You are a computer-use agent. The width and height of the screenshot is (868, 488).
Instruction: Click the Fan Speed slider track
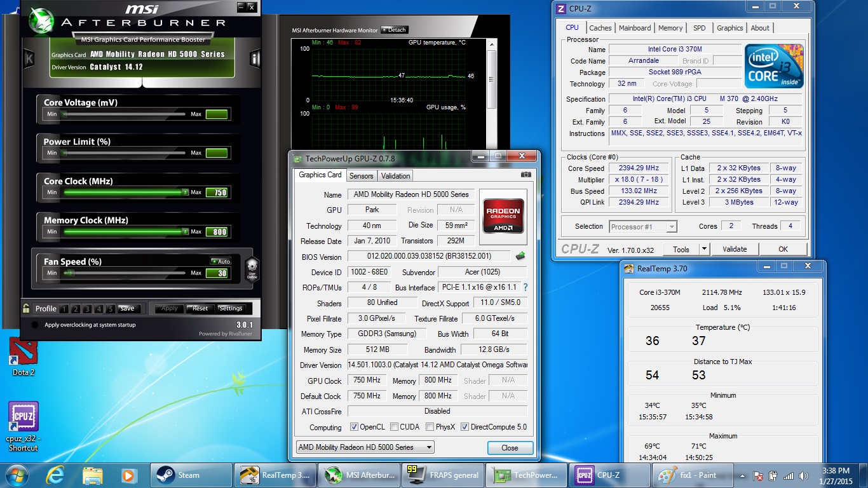[125, 273]
